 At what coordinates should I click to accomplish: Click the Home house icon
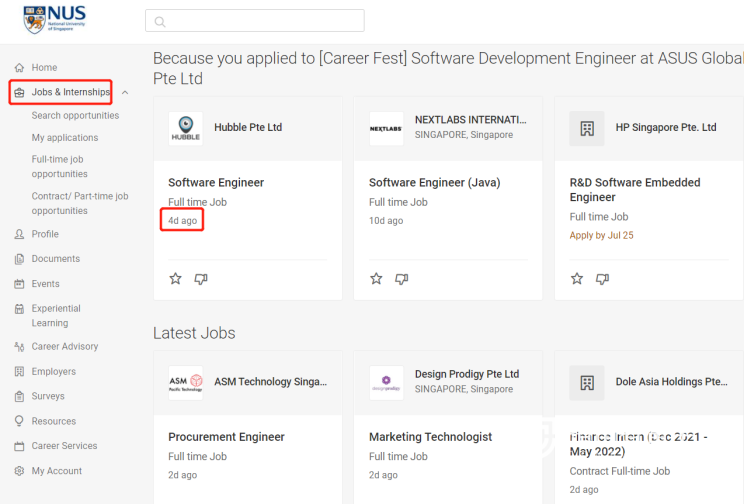tap(19, 67)
